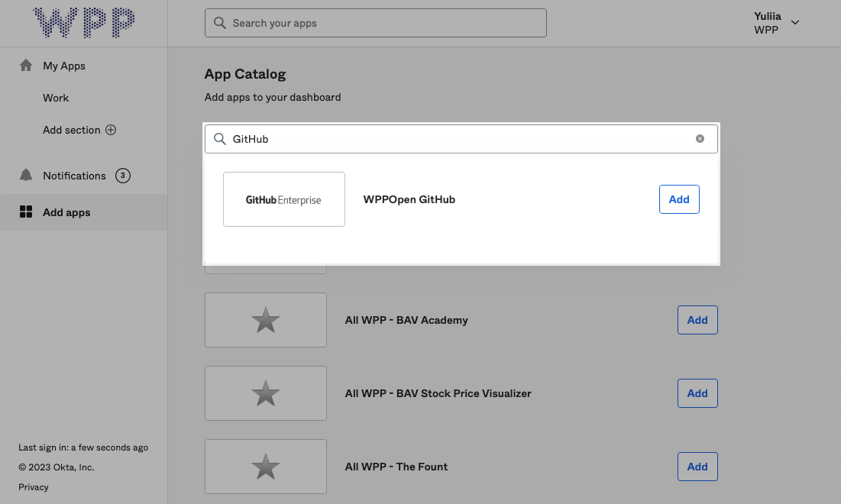Click the BAV Academy star thumbnail

[266, 320]
